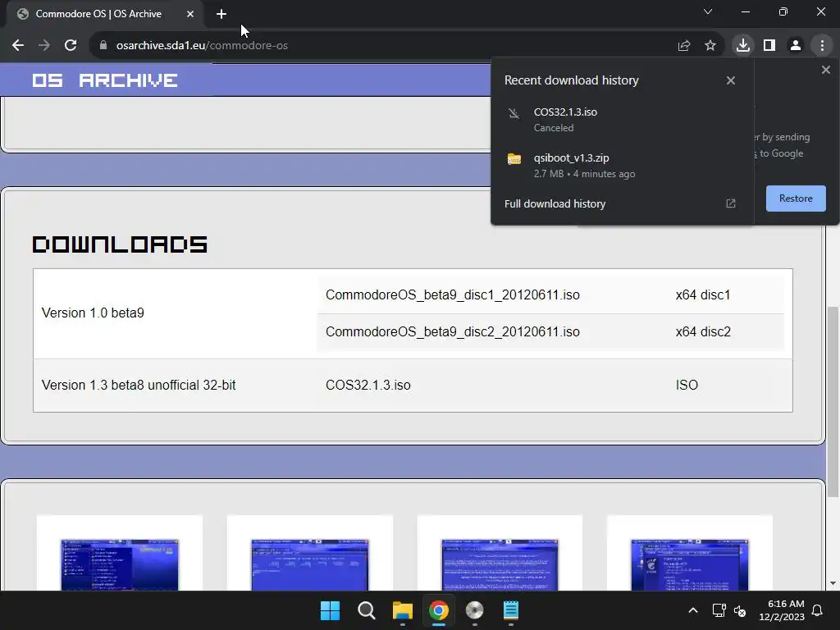840x630 pixels.
Task: Open Windows taskbar search
Action: click(367, 610)
